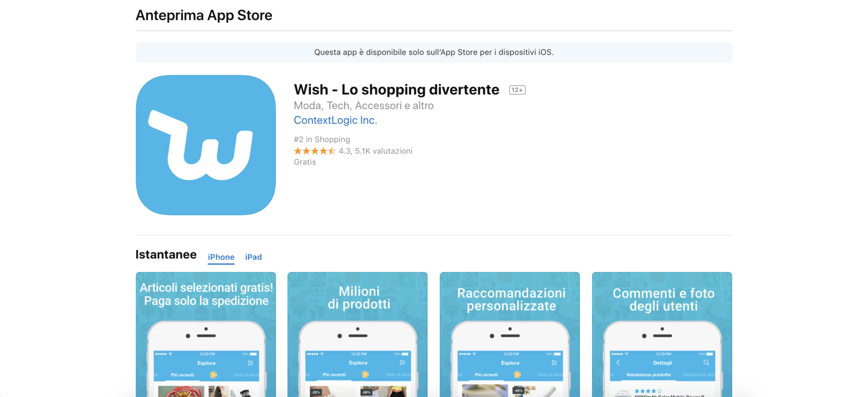Switch to the iPad screenshots tab
The height and width of the screenshot is (397, 868).
[x=253, y=257]
